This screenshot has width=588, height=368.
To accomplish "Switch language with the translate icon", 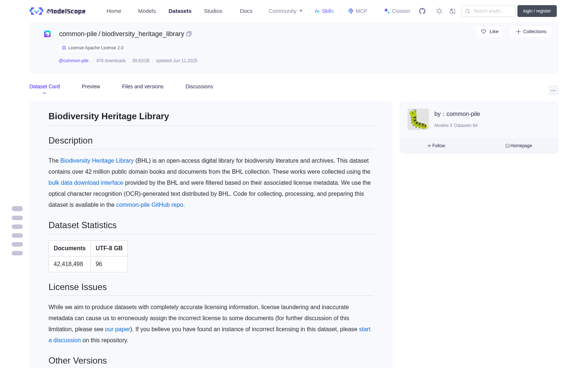I will 452,11.
